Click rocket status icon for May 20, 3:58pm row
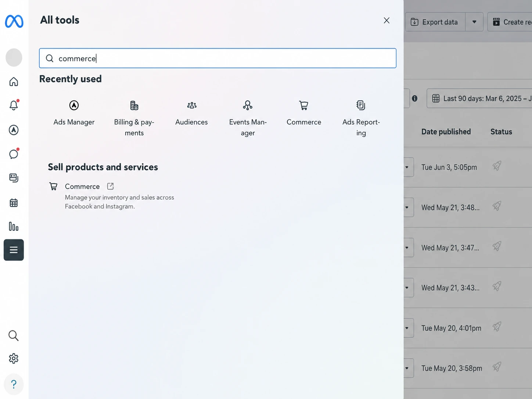Viewport: 532px width, 399px height. (497, 367)
